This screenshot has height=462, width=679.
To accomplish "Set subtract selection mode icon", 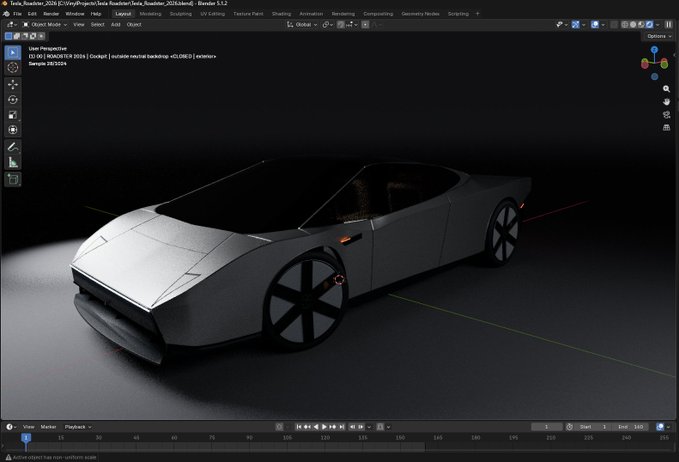I will pyautogui.click(x=25, y=36).
